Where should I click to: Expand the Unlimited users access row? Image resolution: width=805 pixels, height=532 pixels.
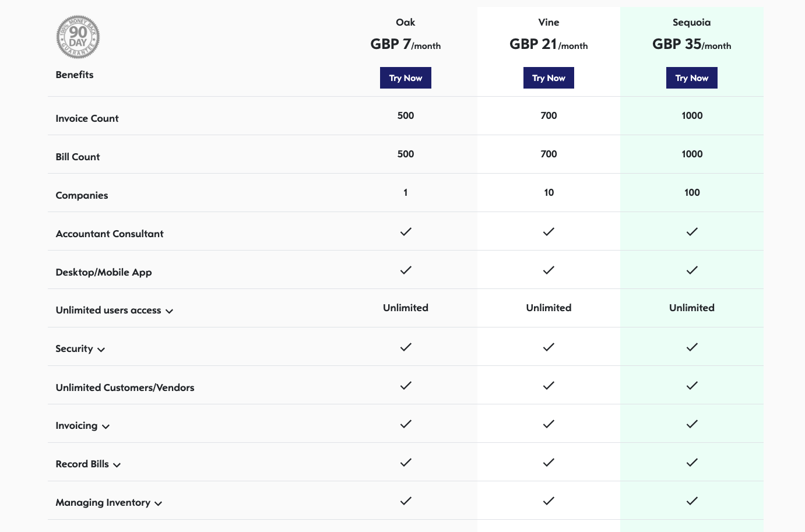pyautogui.click(x=169, y=311)
